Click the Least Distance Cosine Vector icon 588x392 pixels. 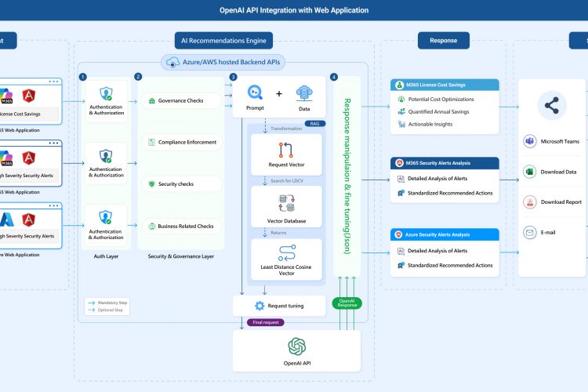click(287, 252)
